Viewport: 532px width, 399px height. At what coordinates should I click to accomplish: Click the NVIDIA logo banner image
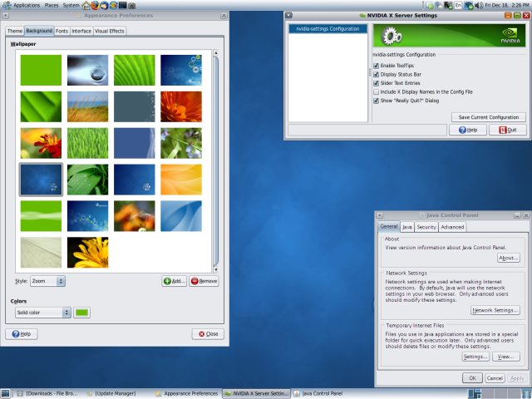tap(449, 35)
